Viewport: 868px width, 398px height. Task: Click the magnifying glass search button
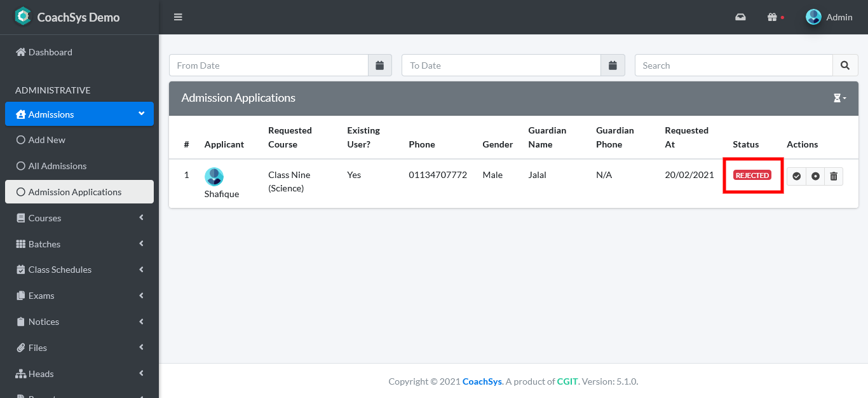[844, 65]
